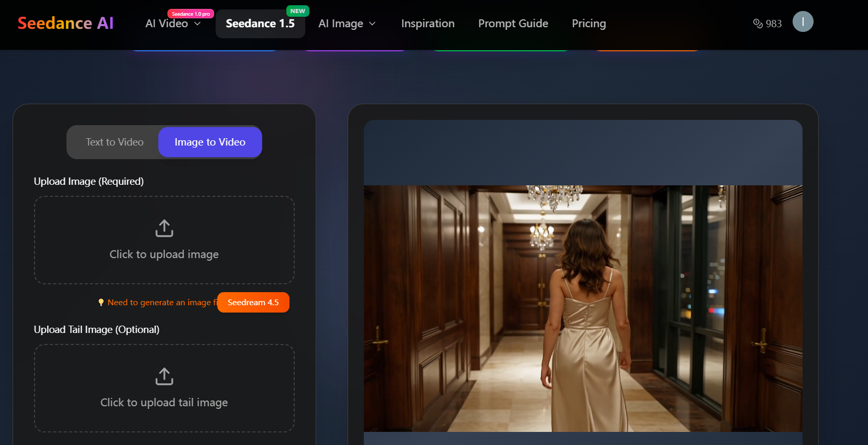Expand the AI Video dropdown menu
Image resolution: width=868 pixels, height=445 pixels.
(x=173, y=24)
